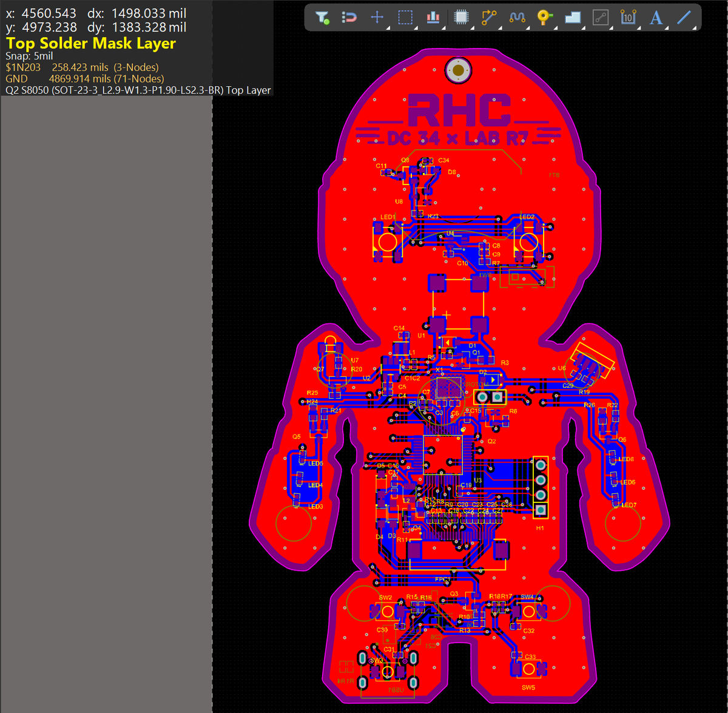Select the SW2 button component

(387, 611)
